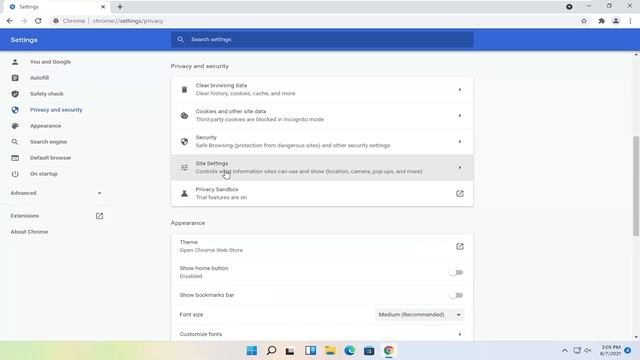
Task: Expand arrow for Security row
Action: [460, 142]
